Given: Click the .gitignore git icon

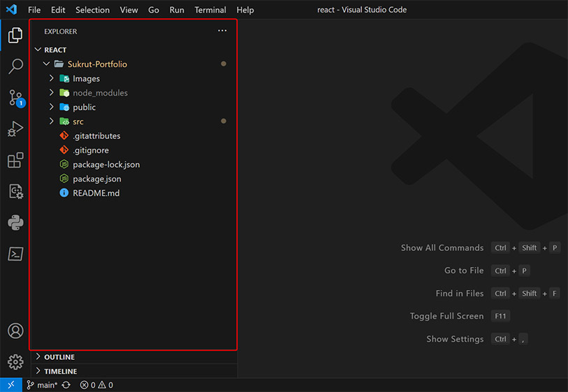Looking at the screenshot, I should (x=64, y=150).
